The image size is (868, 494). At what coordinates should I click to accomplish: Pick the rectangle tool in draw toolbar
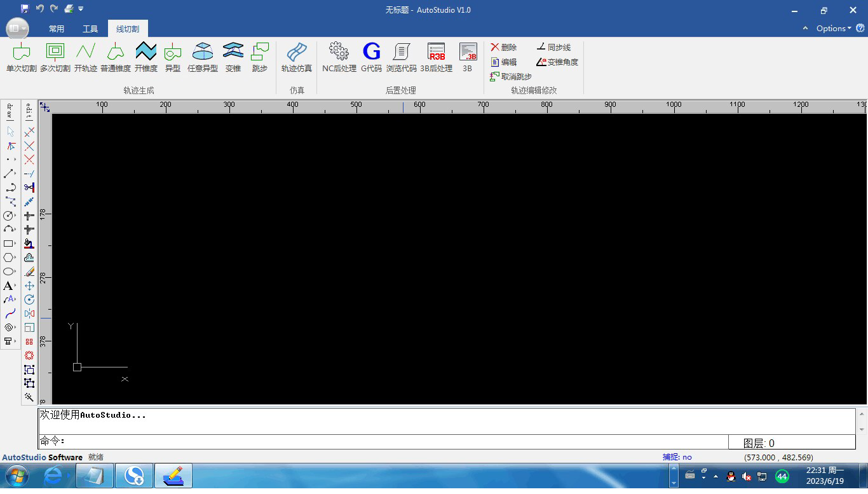9,244
